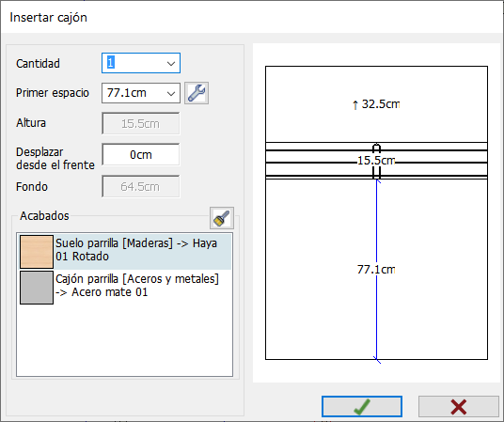
Task: Open the Cantidad dropdown arrow
Action: coord(171,63)
